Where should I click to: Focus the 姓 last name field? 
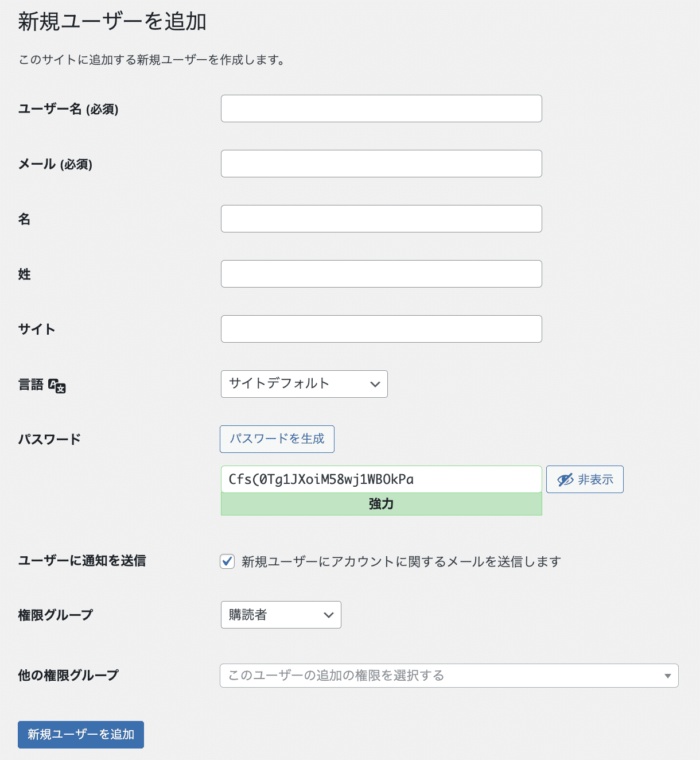pyautogui.click(x=381, y=274)
